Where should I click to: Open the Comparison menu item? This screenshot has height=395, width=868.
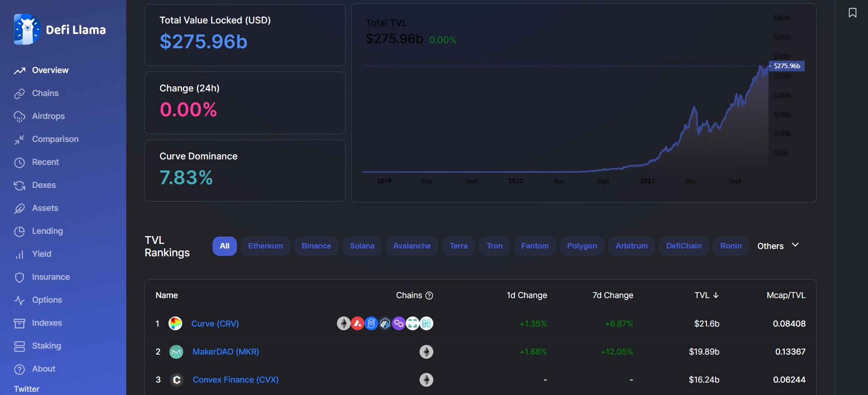[x=55, y=139]
